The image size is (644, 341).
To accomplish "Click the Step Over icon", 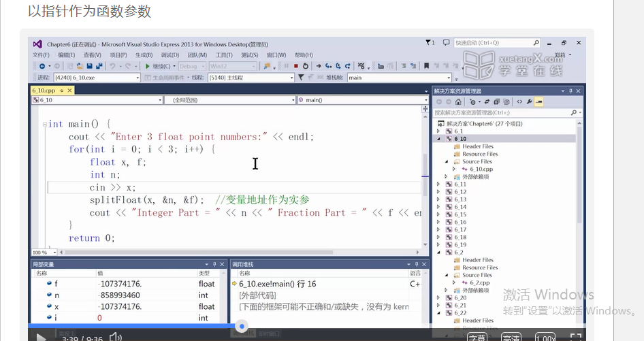I will coord(338,66).
